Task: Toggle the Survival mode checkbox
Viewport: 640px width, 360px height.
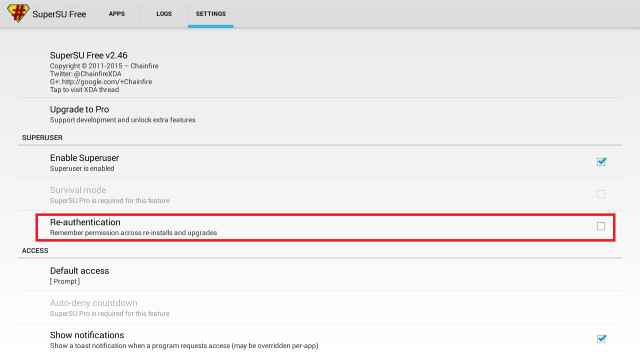Action: click(x=601, y=194)
